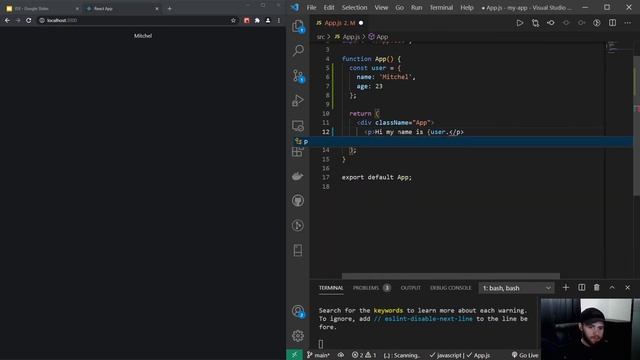Click the git commit revision icon in the editor toolbar
This screenshot has height=360, width=640.
pos(551,23)
